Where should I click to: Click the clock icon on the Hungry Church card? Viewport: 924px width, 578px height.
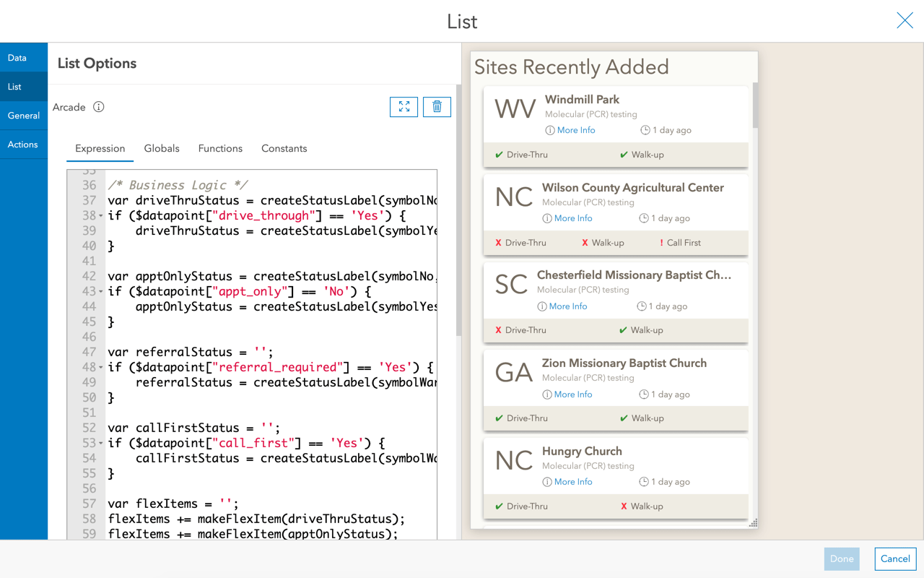click(644, 482)
